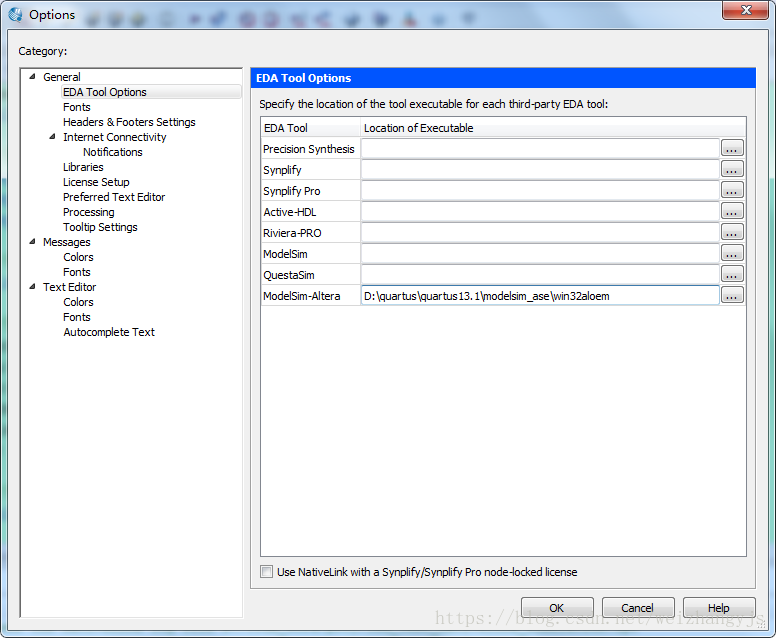776x638 pixels.
Task: Open Colors under Text Editor
Action: 78,302
